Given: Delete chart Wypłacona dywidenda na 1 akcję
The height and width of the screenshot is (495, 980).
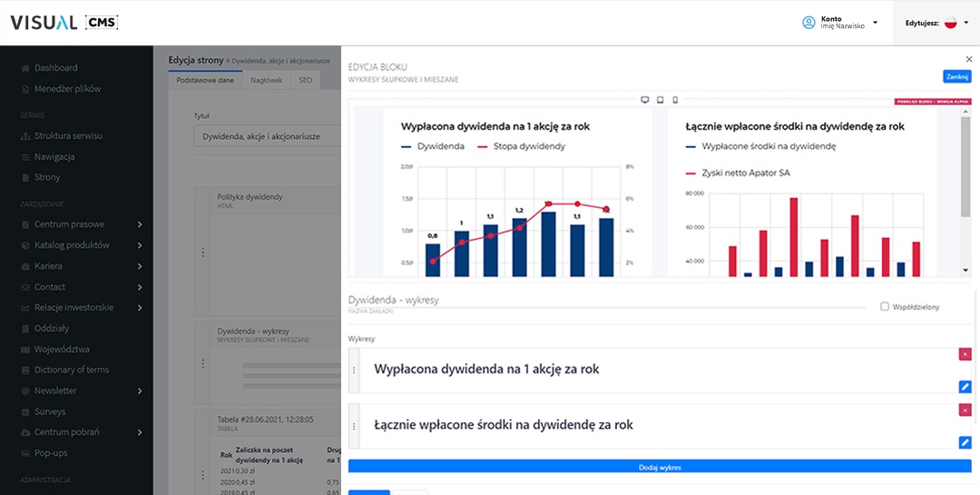Looking at the screenshot, I should (965, 354).
